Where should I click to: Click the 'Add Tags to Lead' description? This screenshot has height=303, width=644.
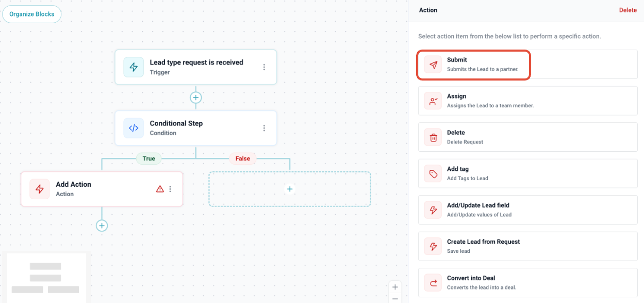tap(468, 179)
